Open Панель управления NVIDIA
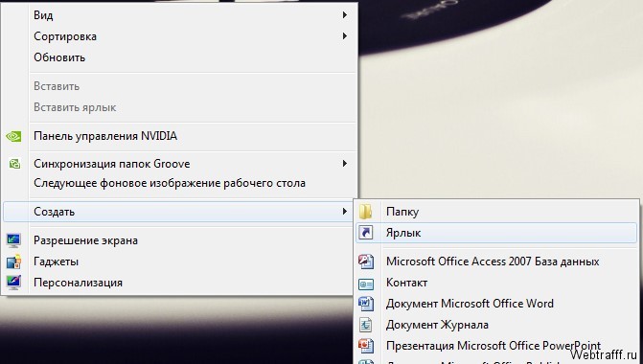Viewport: 643px width, 364px height. pyautogui.click(x=179, y=136)
